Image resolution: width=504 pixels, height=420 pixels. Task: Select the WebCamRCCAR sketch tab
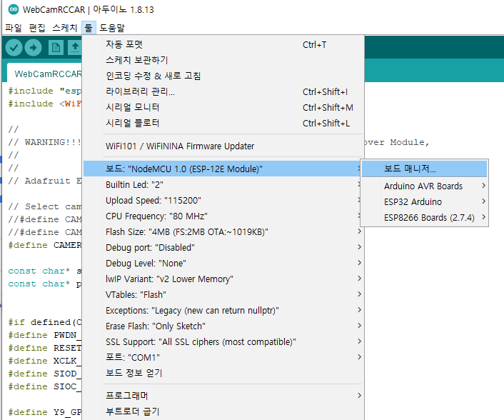coord(45,74)
